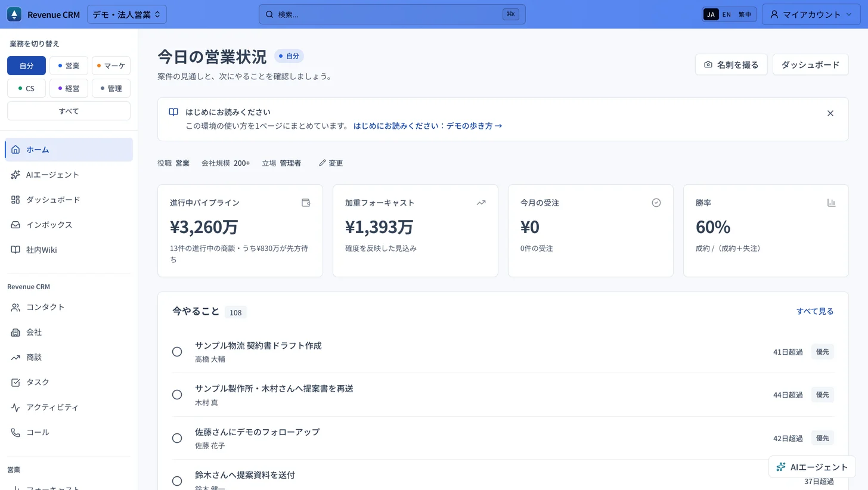Complete 佐藤さんにデモのフォローアップ task circle

pos(177,438)
